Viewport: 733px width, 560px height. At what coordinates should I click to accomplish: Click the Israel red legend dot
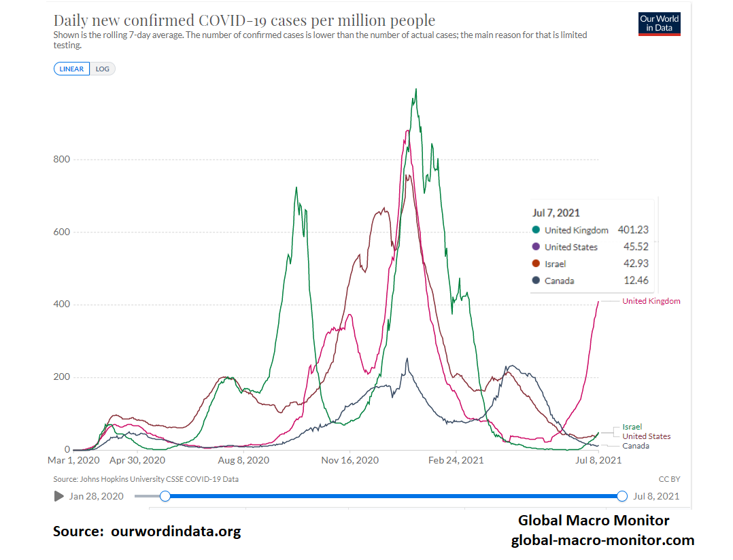coord(536,264)
